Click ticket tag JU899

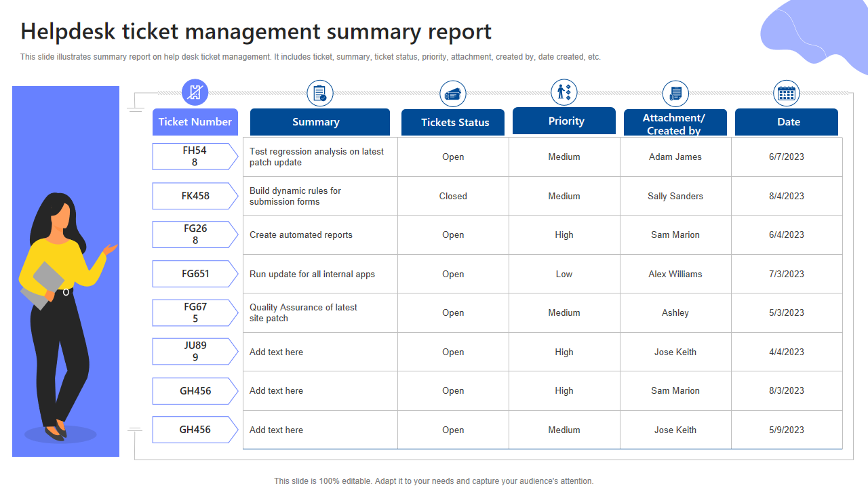tap(195, 352)
